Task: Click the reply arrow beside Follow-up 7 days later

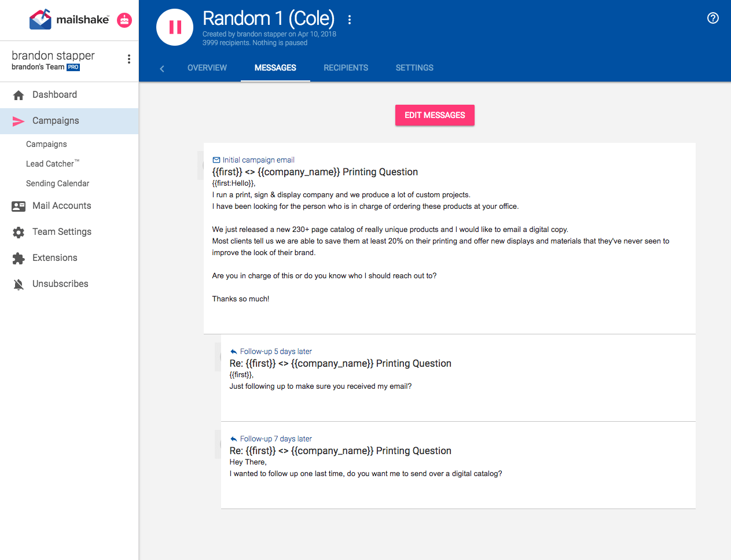Action: (234, 439)
